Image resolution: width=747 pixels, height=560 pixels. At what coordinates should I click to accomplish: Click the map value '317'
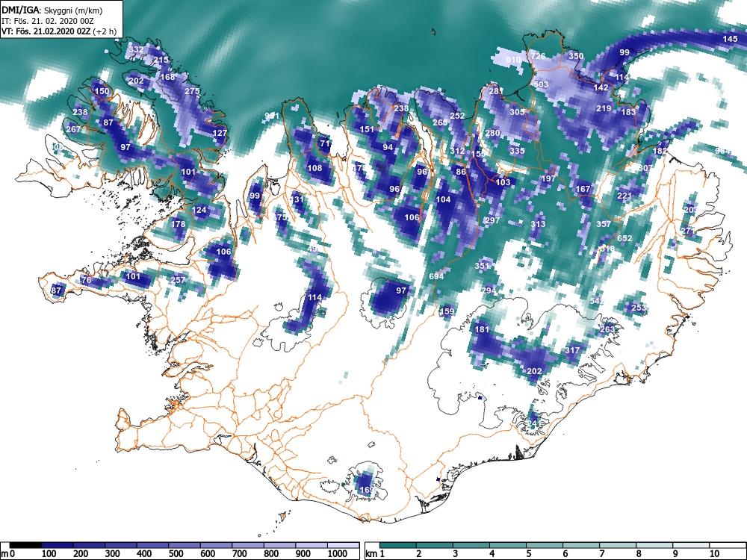(x=572, y=350)
